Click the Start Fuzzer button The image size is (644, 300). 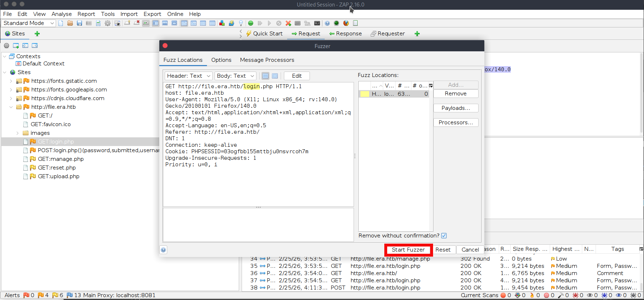[408, 250]
